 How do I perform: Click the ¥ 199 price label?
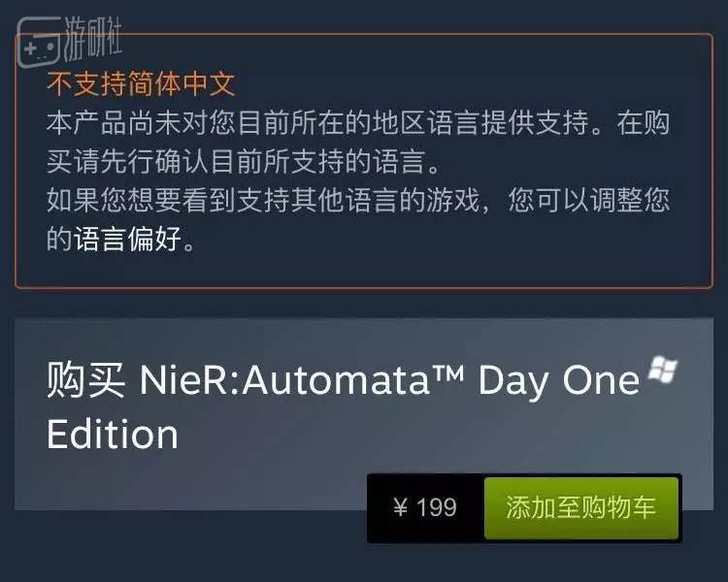[425, 507]
